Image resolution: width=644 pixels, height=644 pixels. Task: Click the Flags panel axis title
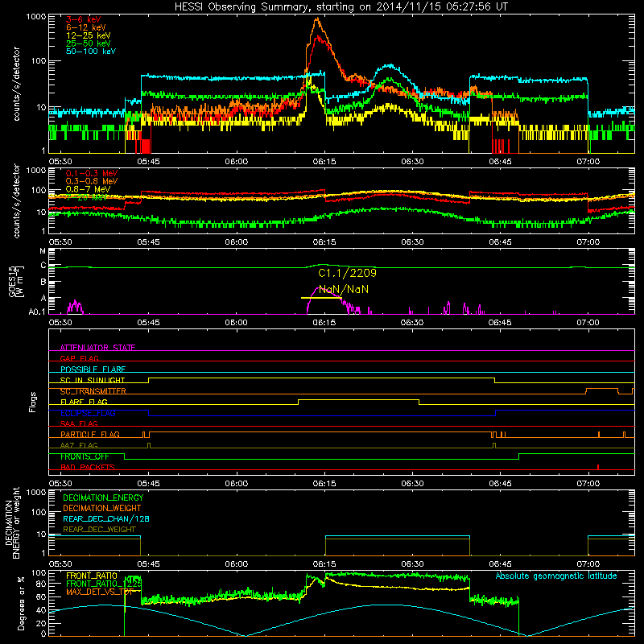tap(33, 402)
